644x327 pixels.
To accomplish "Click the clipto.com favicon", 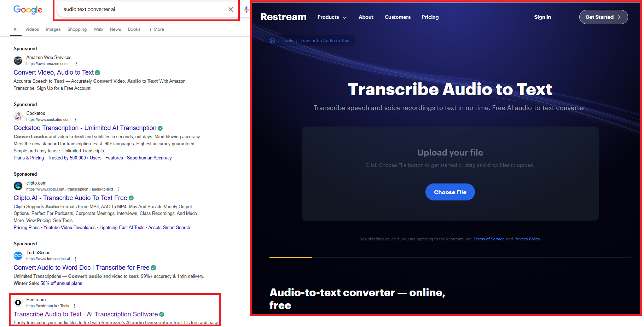I will coord(18,186).
